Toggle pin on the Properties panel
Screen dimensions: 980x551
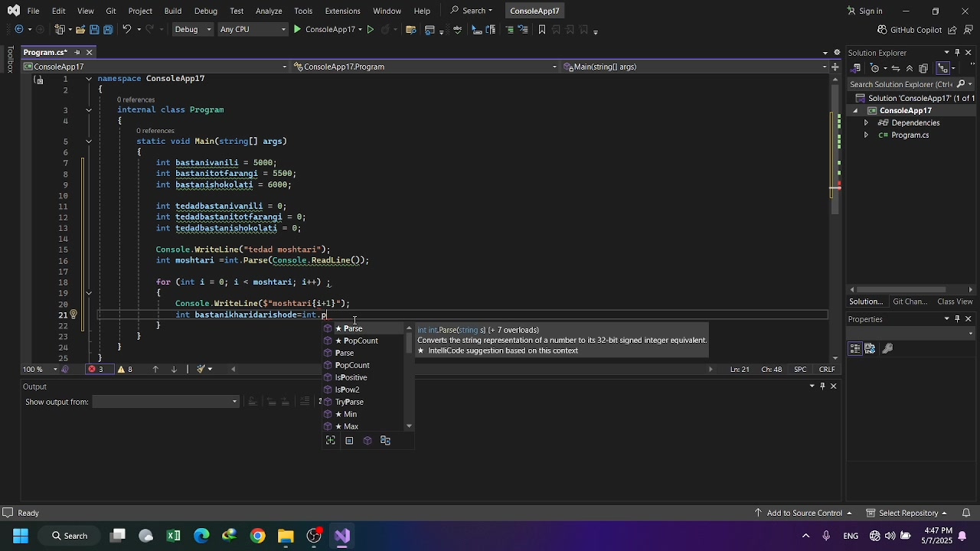957,319
